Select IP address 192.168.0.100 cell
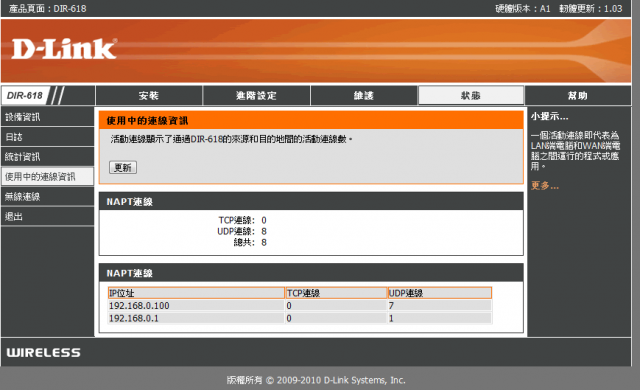 pos(196,306)
